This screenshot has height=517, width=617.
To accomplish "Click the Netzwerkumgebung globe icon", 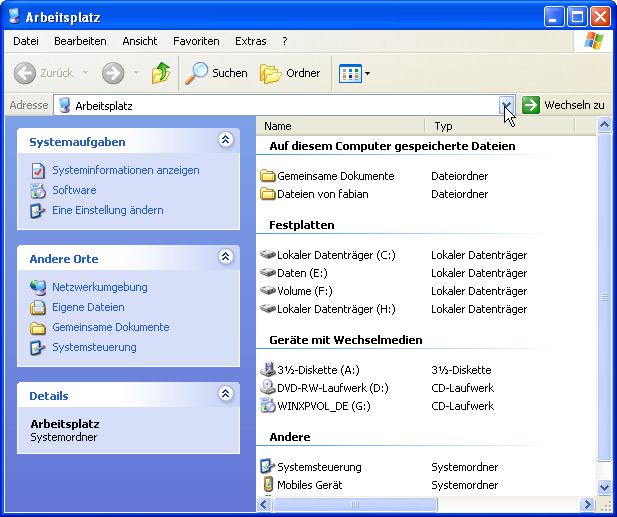I will 38,288.
